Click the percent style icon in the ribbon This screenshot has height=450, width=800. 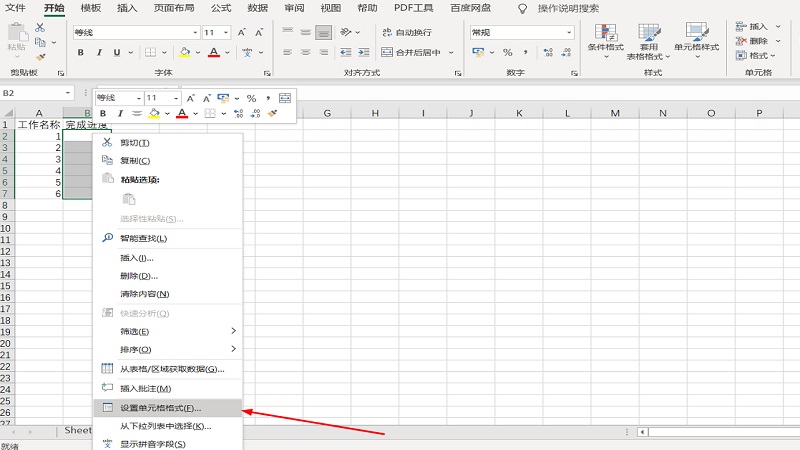[x=507, y=52]
